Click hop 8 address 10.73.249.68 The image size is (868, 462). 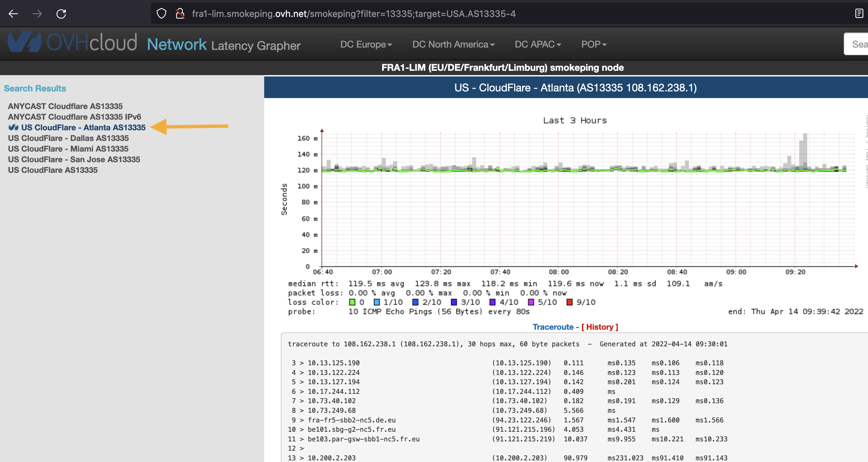click(332, 411)
